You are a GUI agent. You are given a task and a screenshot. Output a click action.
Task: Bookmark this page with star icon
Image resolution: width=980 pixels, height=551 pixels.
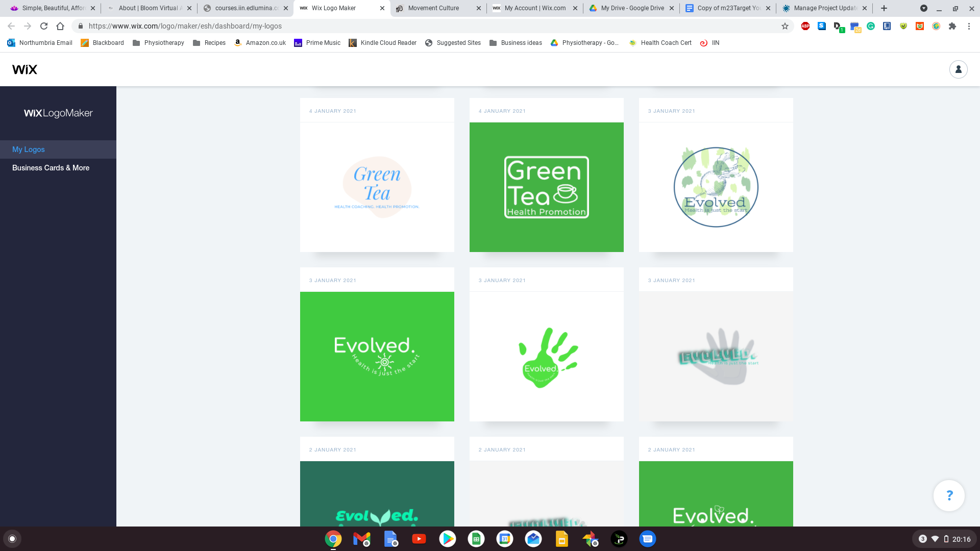point(785,26)
